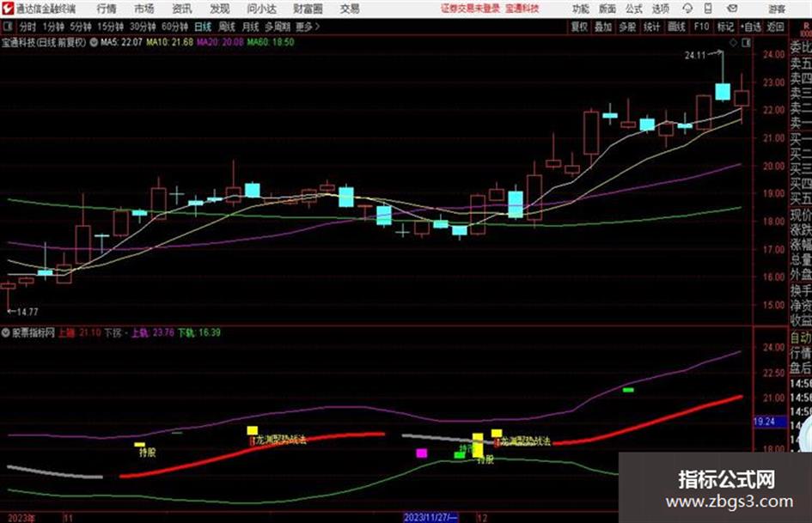Click the 宝通科技 stock name in title bar
The image size is (812, 523).
pyautogui.click(x=522, y=9)
